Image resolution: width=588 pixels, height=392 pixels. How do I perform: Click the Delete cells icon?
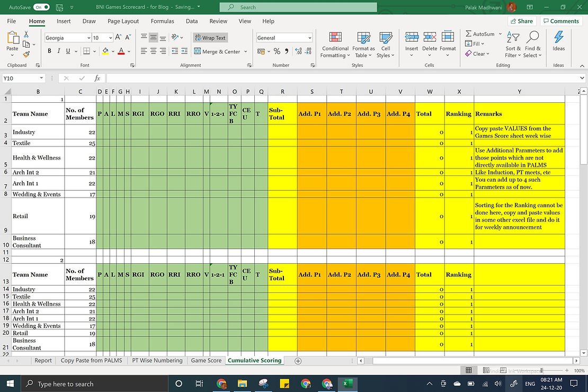point(430,38)
